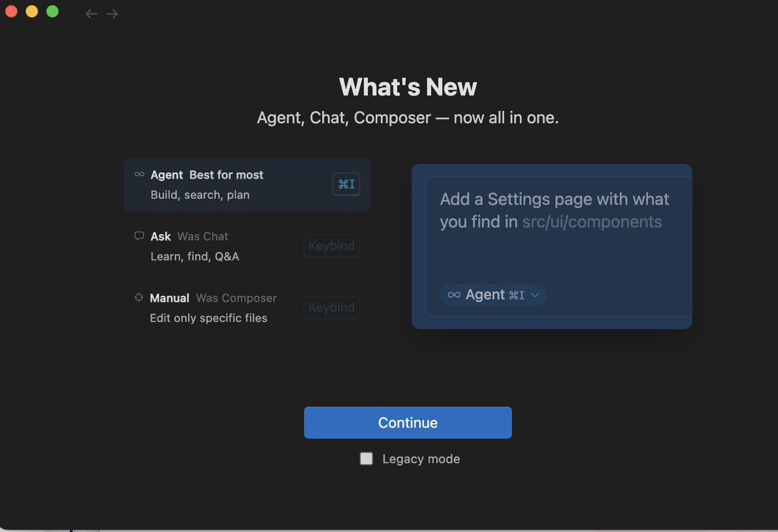This screenshot has width=778, height=532.
Task: Select the Ask mode option
Action: pyautogui.click(x=247, y=246)
